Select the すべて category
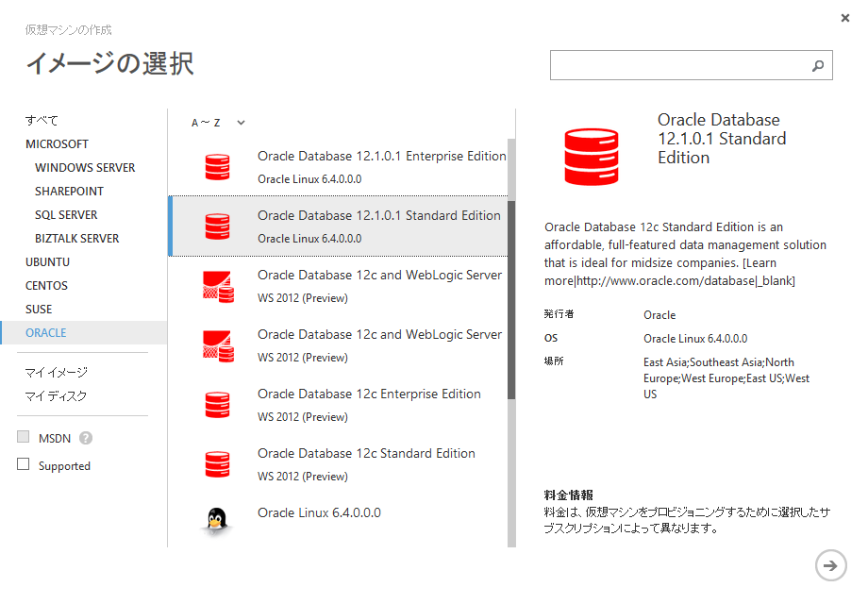Viewport: 868px width, 604px height. (42, 120)
